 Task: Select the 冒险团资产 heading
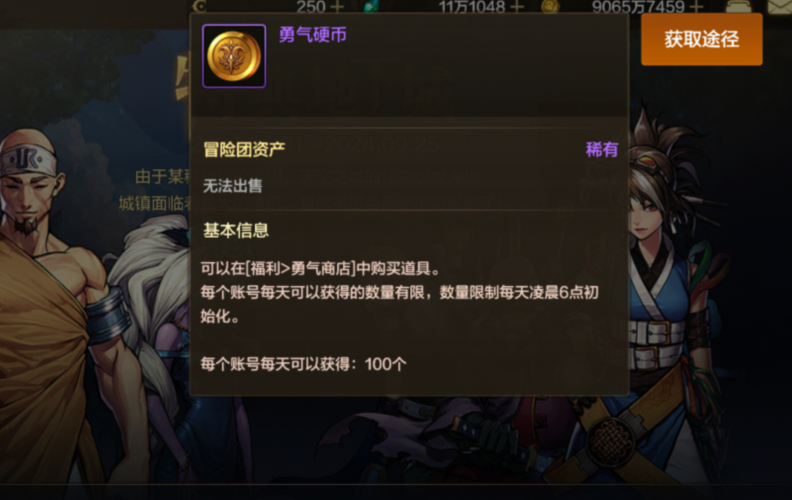pyautogui.click(x=244, y=149)
